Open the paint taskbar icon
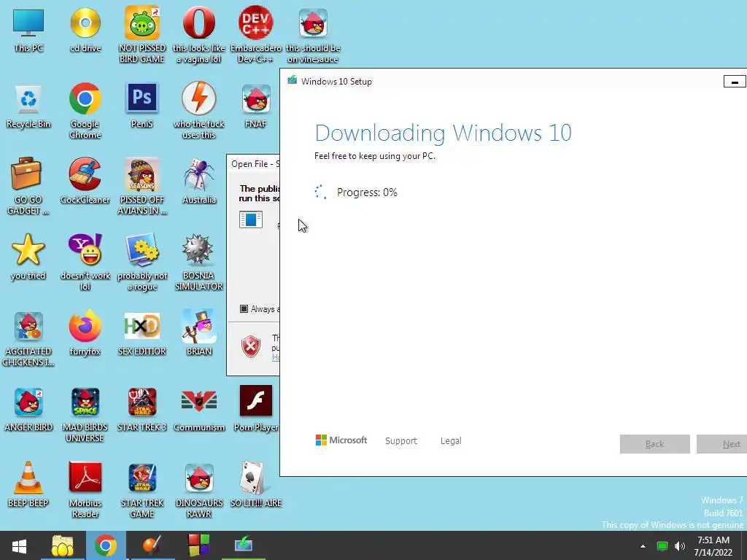The image size is (747, 560). (x=152, y=545)
